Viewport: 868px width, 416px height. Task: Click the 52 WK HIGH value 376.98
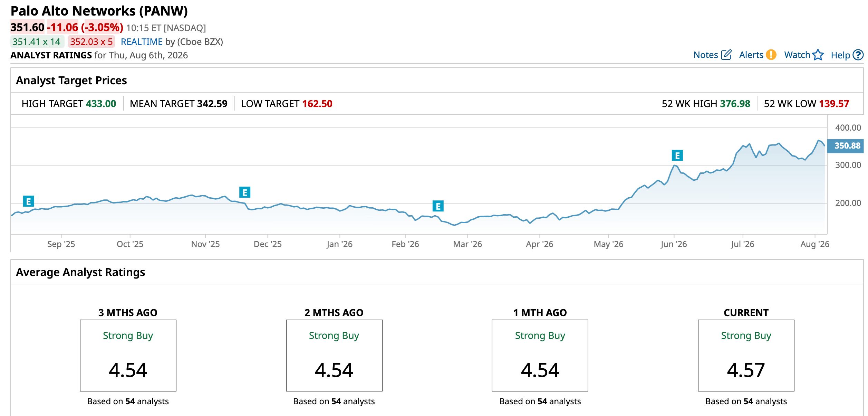tap(735, 104)
